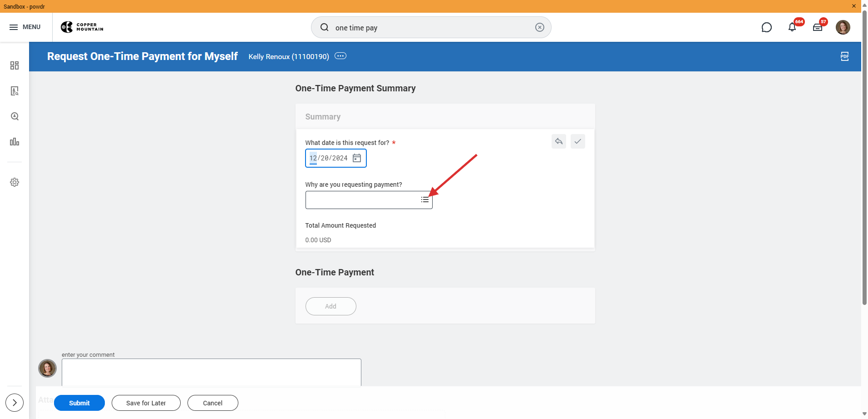The image size is (868, 419).
Task: Undo summary edits with the revert arrow
Action: 559,141
